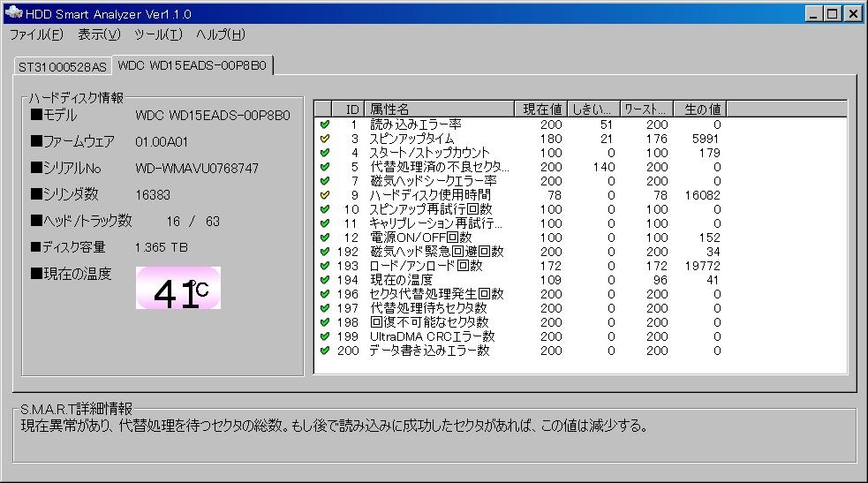This screenshot has width=868, height=483.
Task: Select the 代替処理待ちセクタ数 attribute name
Action: click(x=428, y=308)
